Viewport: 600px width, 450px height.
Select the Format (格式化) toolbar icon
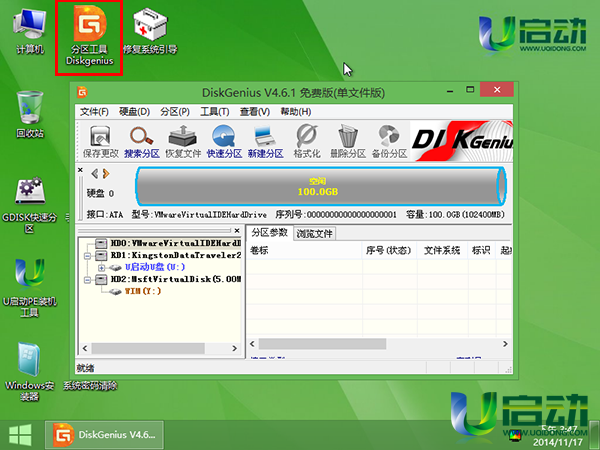point(307,142)
